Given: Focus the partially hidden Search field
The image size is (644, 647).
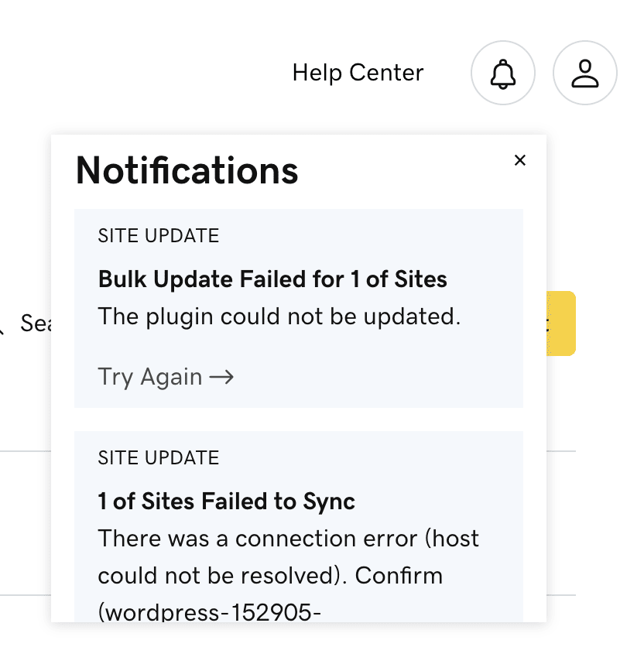Looking at the screenshot, I should coord(35,323).
